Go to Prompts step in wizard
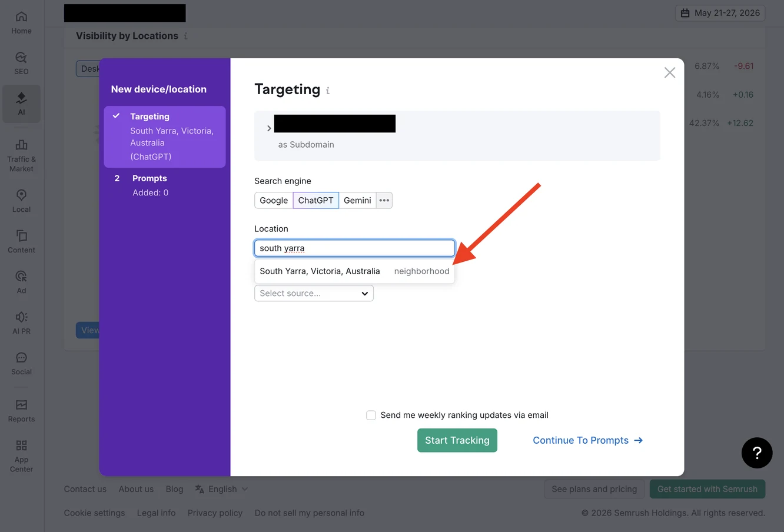Image resolution: width=784 pixels, height=532 pixels. (165, 185)
